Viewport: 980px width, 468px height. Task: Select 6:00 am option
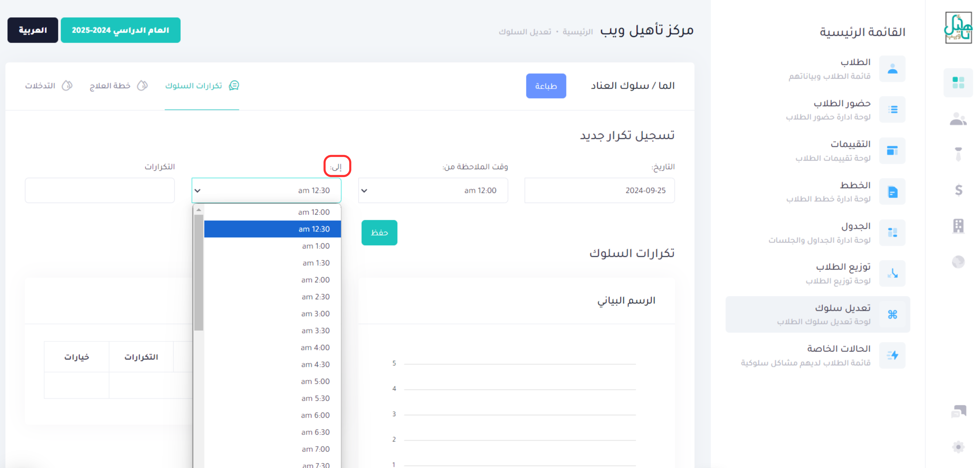tap(272, 416)
